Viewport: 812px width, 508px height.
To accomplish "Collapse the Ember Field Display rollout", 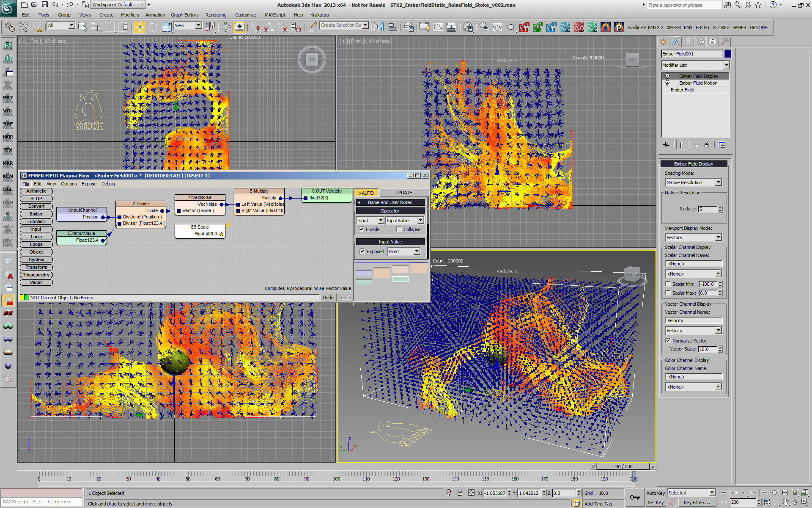I will pyautogui.click(x=694, y=164).
